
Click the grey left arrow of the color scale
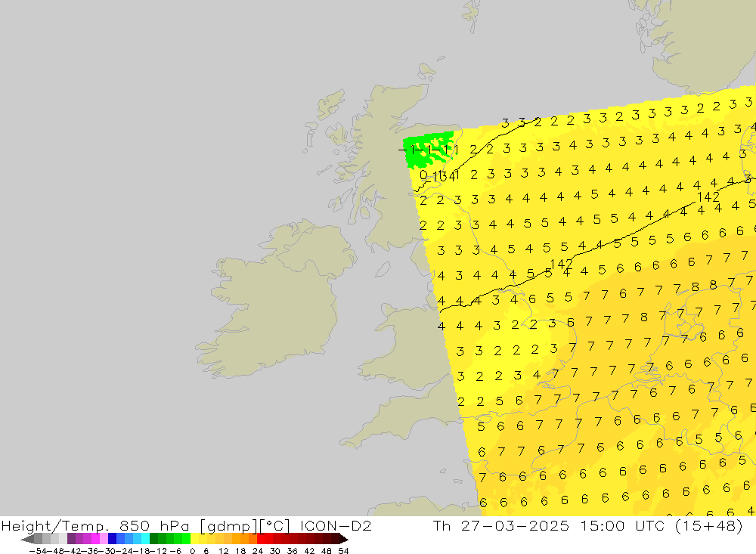[28, 539]
